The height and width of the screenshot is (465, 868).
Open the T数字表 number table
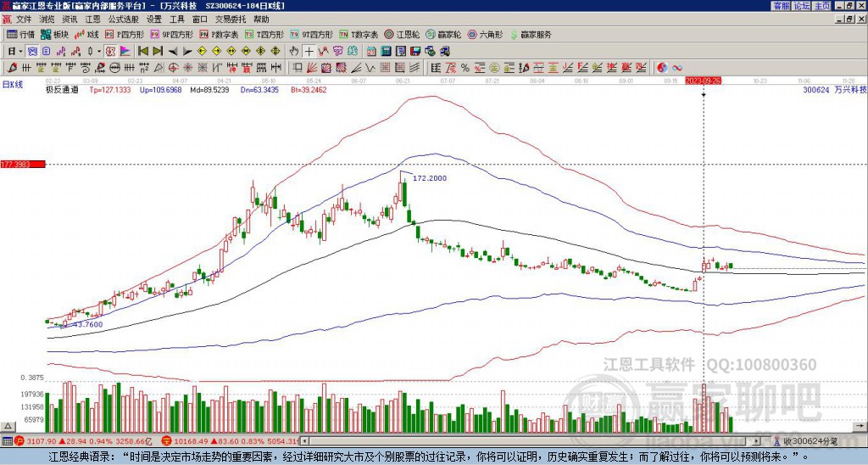(x=359, y=34)
